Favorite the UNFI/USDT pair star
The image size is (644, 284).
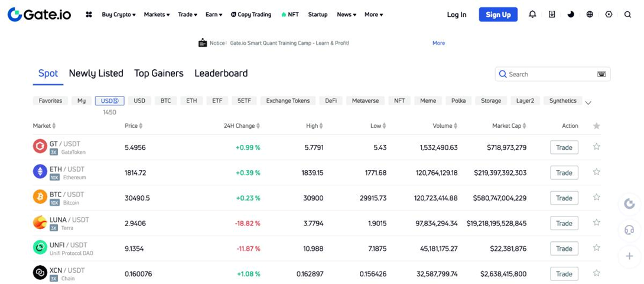pos(596,247)
